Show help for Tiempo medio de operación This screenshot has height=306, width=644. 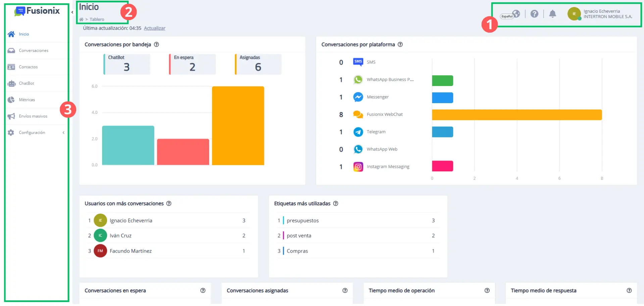point(487,290)
